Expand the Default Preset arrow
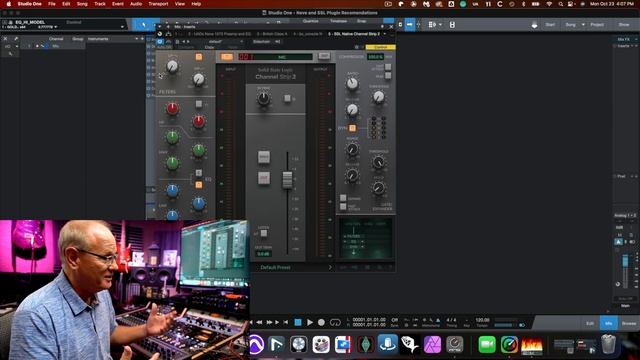This screenshot has height=360, width=640. [x=330, y=267]
